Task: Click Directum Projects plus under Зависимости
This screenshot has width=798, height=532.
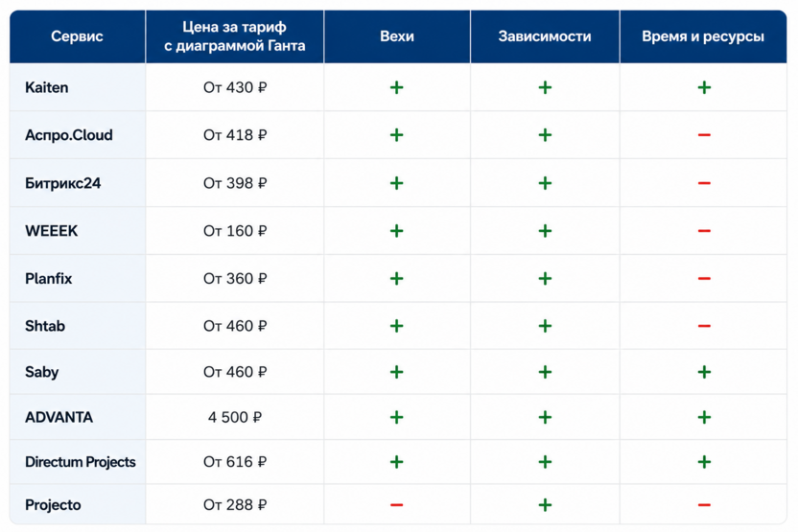Action: point(545,462)
